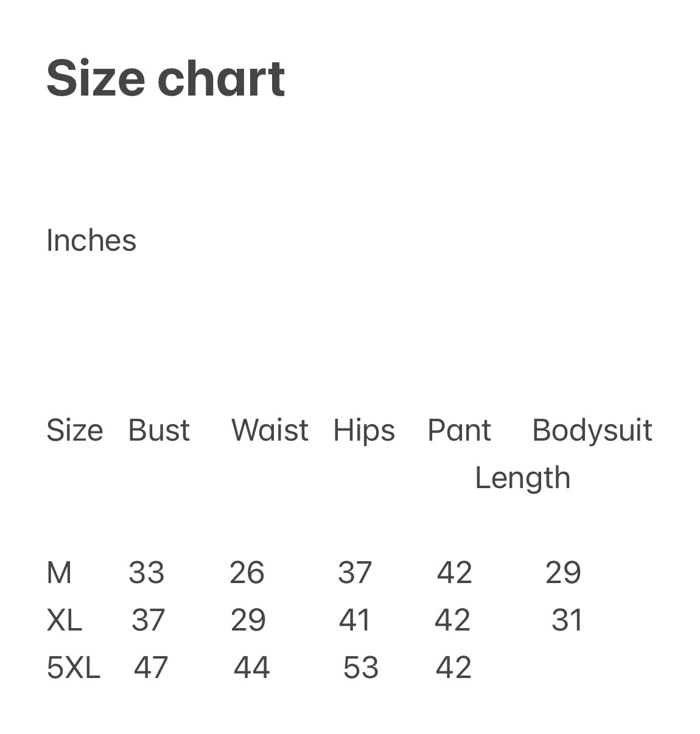Click the 5XL bust value 47

pyautogui.click(x=150, y=668)
